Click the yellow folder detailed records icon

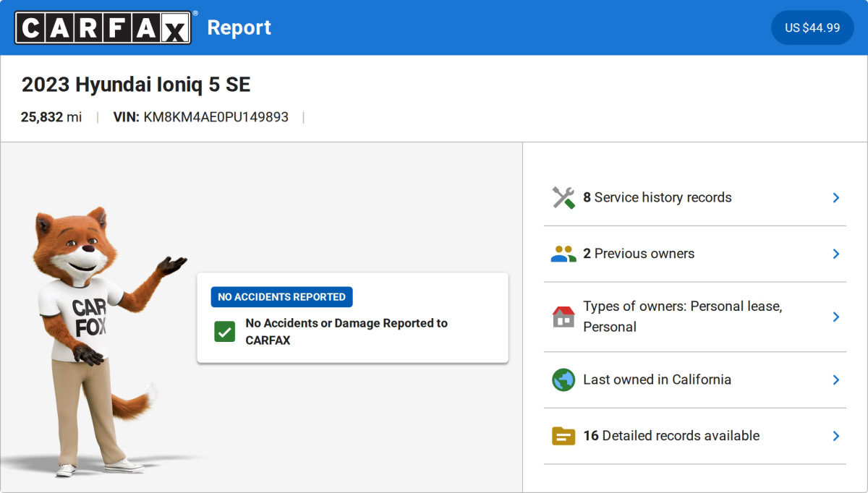pyautogui.click(x=563, y=436)
